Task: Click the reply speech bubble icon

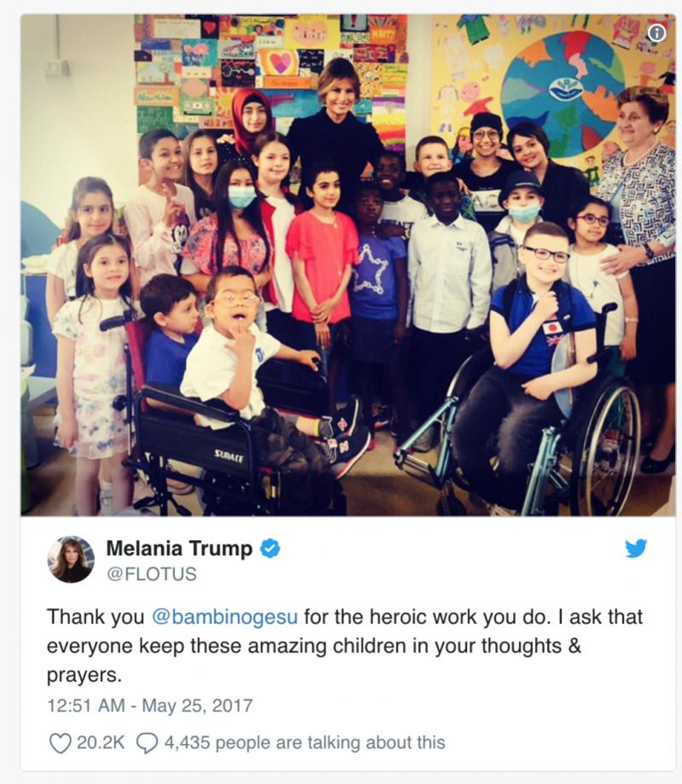Action: [x=147, y=743]
